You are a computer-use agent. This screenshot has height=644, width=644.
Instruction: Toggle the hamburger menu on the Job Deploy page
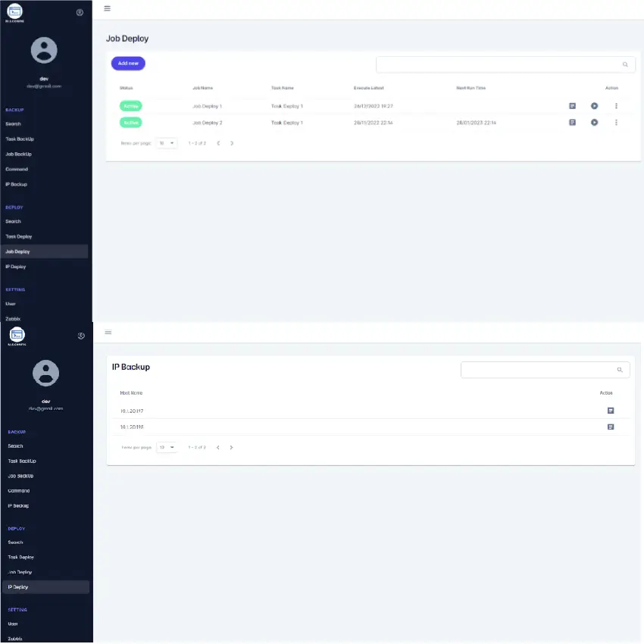(107, 8)
